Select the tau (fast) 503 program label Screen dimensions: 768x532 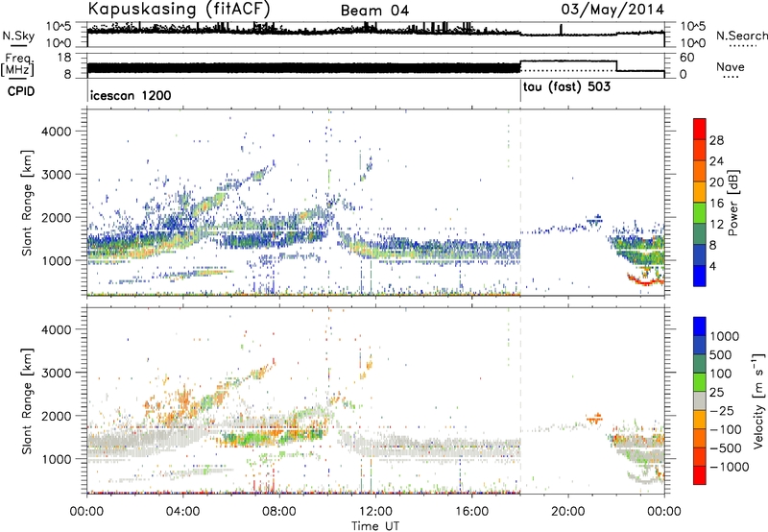[566, 87]
